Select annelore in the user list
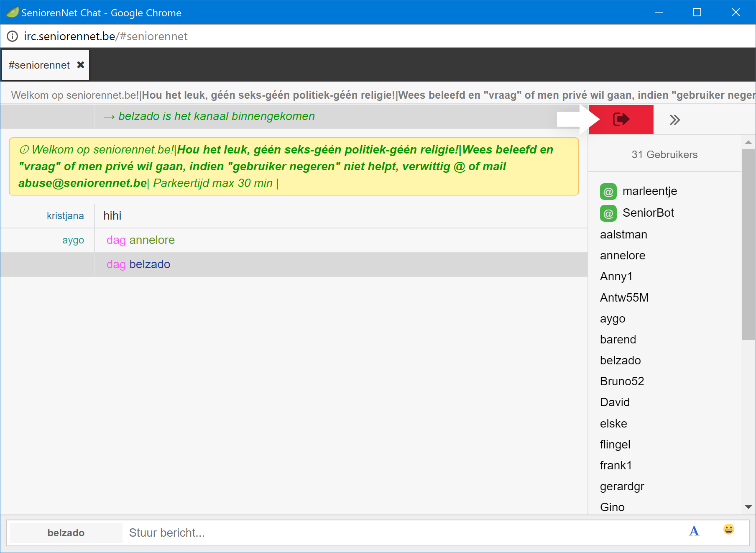Image resolution: width=756 pixels, height=553 pixels. 622,256
